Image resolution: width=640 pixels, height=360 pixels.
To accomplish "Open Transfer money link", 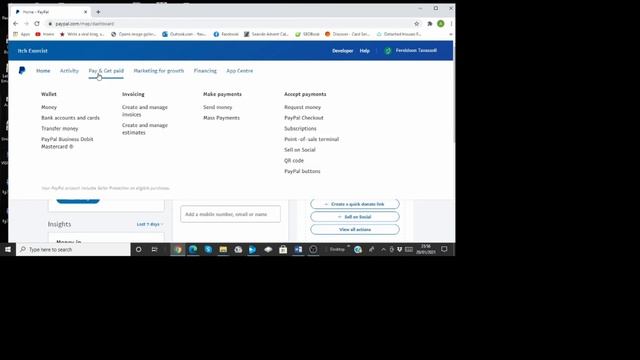I will pyautogui.click(x=60, y=128).
